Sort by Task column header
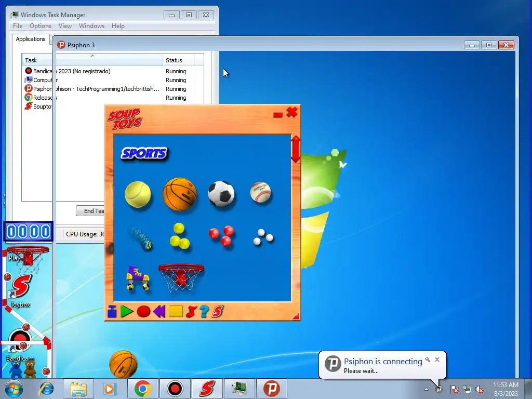 point(92,60)
